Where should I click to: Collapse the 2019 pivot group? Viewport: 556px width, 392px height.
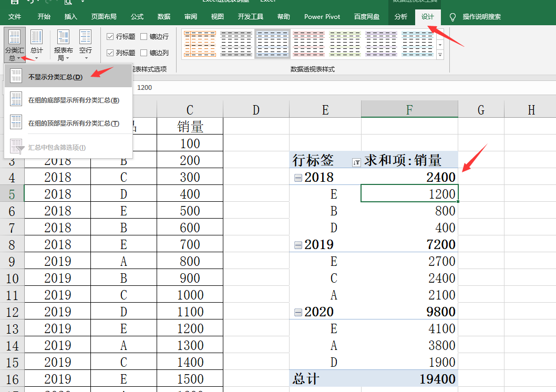[x=298, y=245]
